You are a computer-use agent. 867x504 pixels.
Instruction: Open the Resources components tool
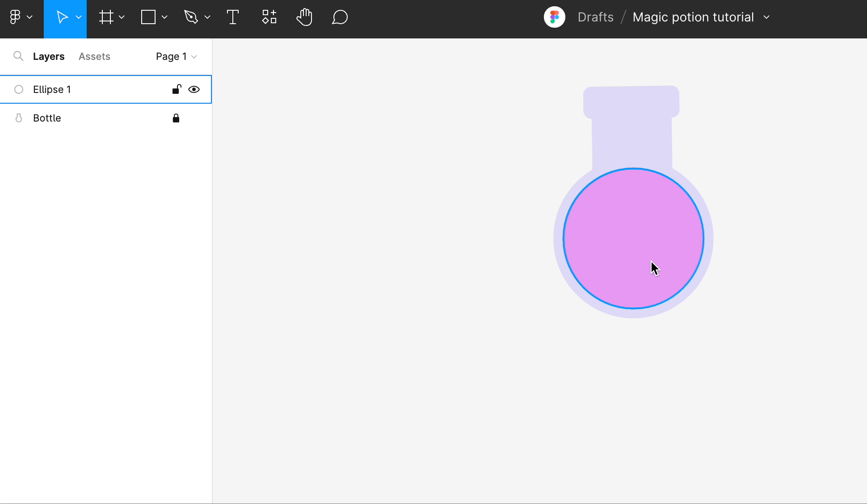(269, 17)
